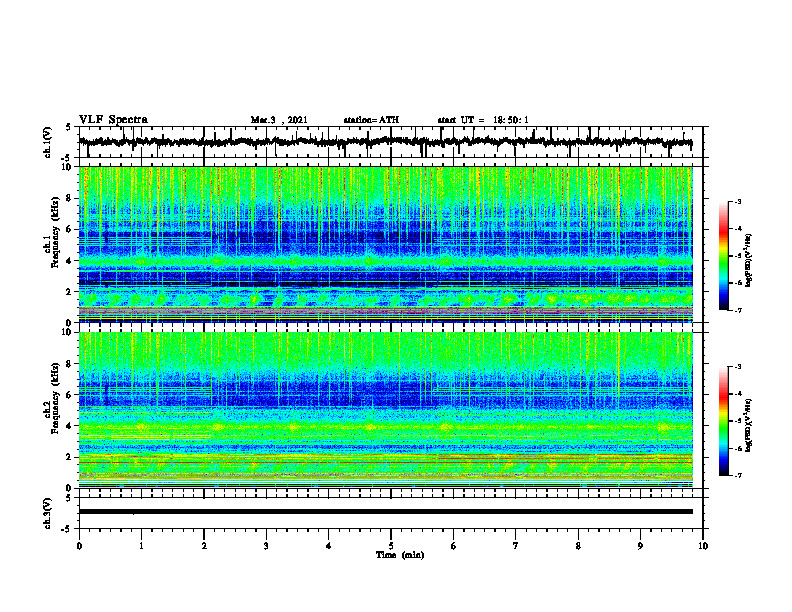The height and width of the screenshot is (612, 792).
Task: Click the "ch.1(V)" axis label
Action: (x=48, y=142)
